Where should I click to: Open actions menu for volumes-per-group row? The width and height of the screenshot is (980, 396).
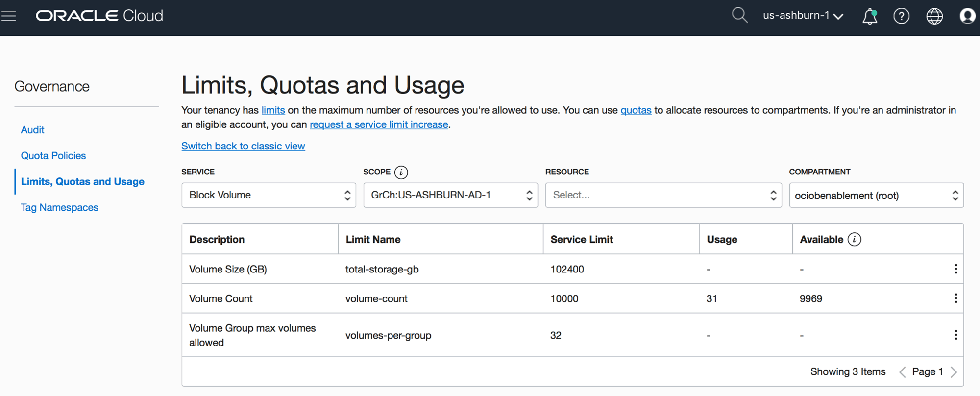pyautogui.click(x=956, y=335)
